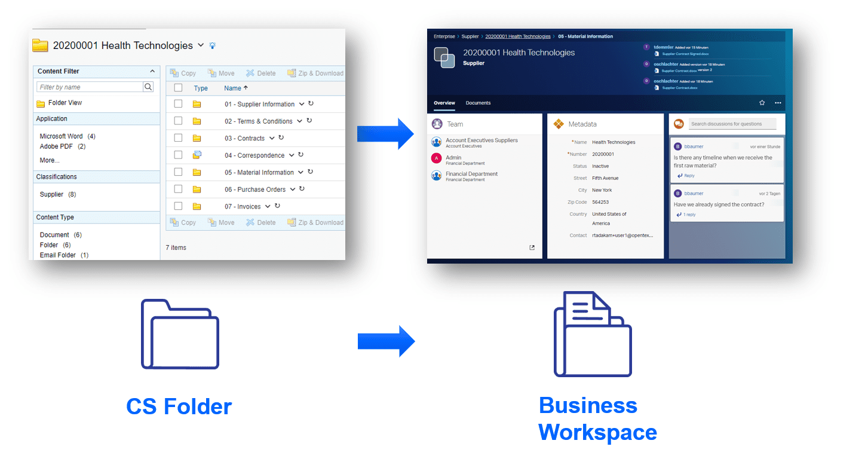Select the Overview tab
The height and width of the screenshot is (474, 868).
click(444, 103)
